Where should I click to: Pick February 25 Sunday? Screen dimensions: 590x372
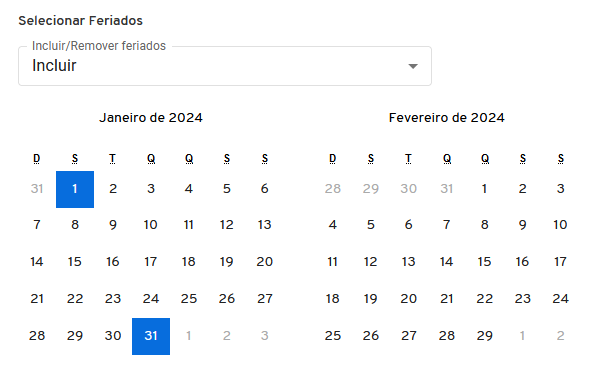333,336
